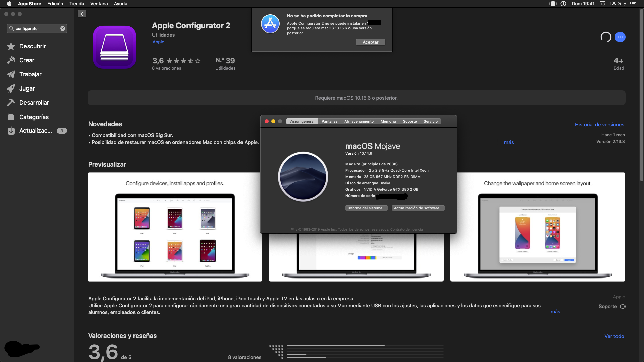Switch to the Almacenamiento tab

[359, 121]
